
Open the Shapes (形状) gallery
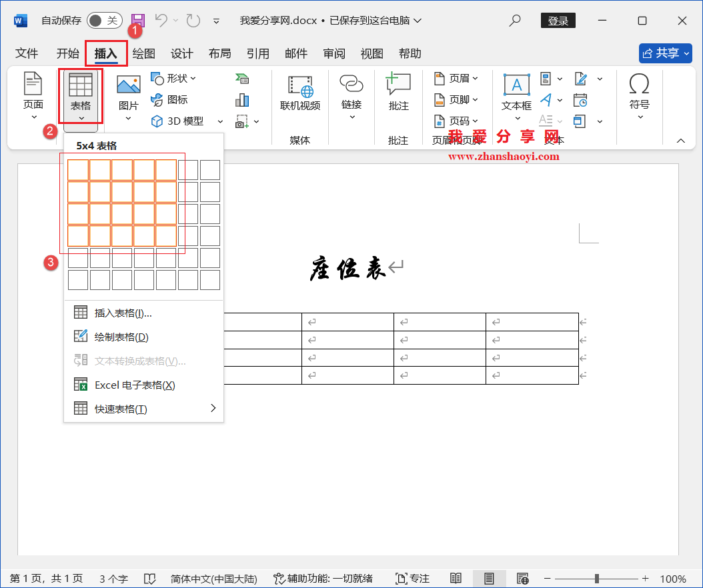click(173, 79)
